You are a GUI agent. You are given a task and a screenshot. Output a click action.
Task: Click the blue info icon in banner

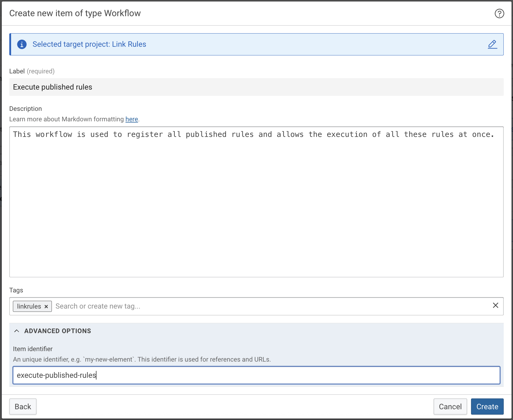click(22, 44)
